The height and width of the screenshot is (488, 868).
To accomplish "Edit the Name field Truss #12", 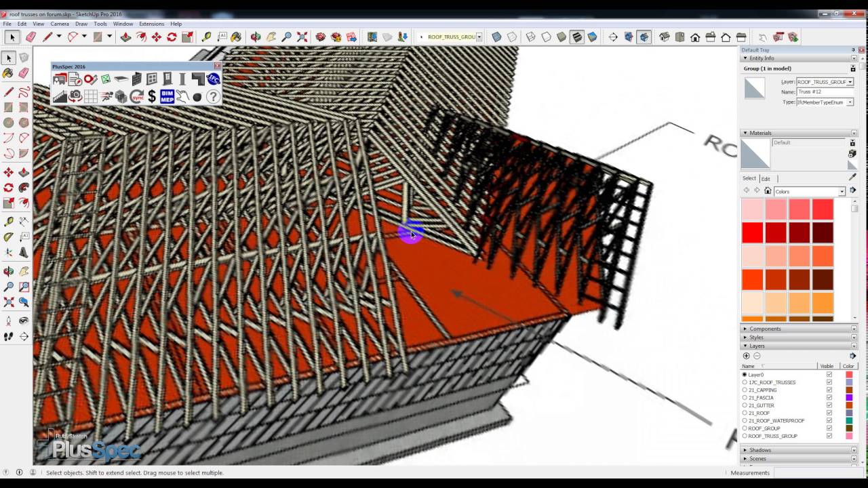I will tap(825, 92).
